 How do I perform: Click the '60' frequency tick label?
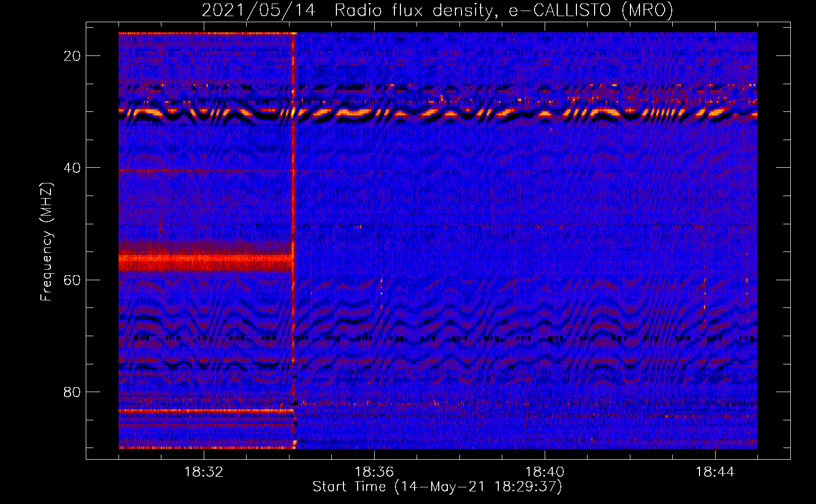(x=73, y=280)
